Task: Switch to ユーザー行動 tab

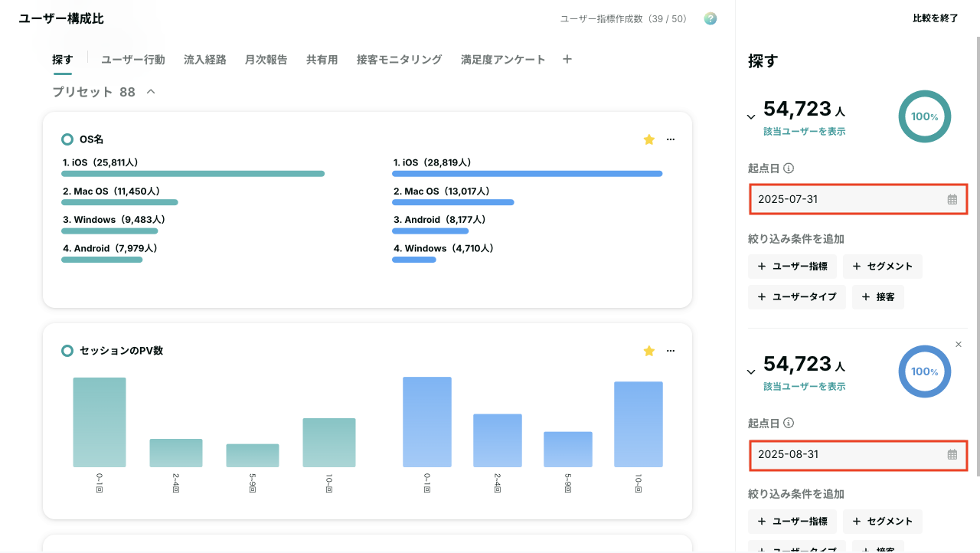Action: (133, 60)
